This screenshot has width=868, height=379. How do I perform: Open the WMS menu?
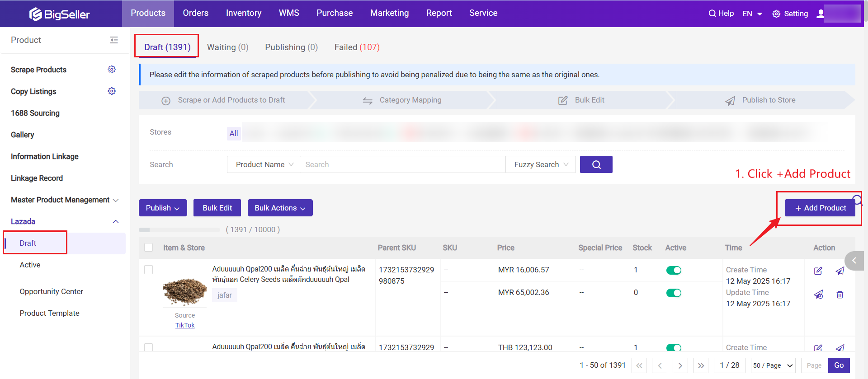point(289,13)
